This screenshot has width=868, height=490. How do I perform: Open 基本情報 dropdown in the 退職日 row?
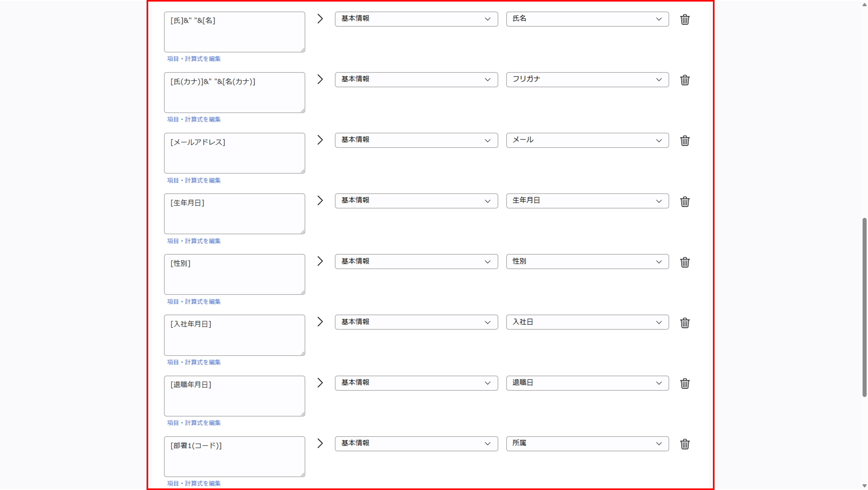coord(416,383)
